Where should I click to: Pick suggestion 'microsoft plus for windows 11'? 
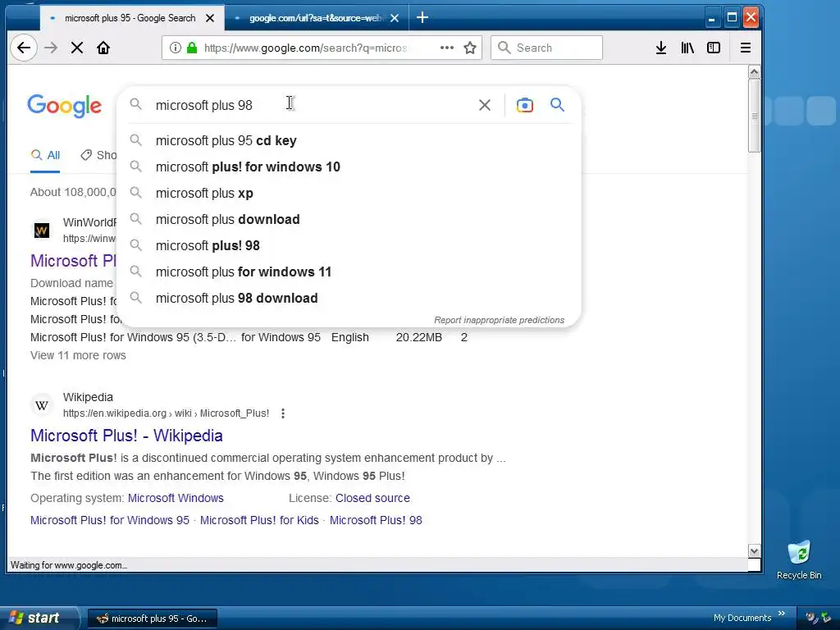coord(349,272)
